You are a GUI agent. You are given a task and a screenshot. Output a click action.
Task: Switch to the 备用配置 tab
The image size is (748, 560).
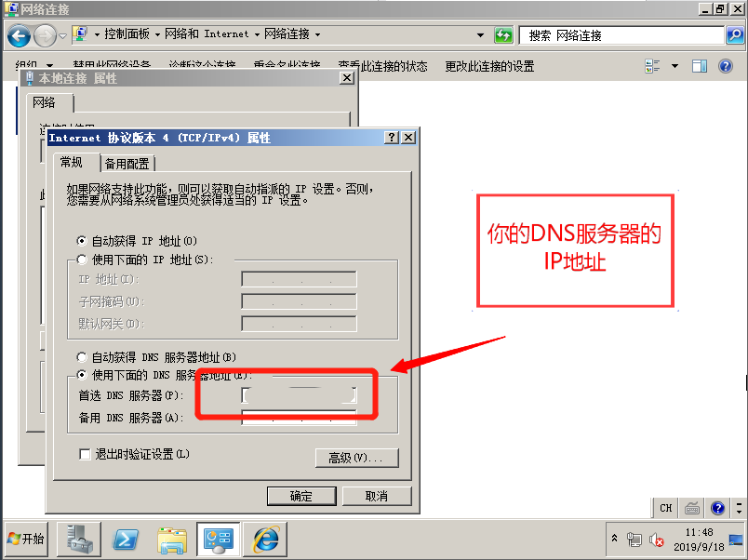[127, 164]
